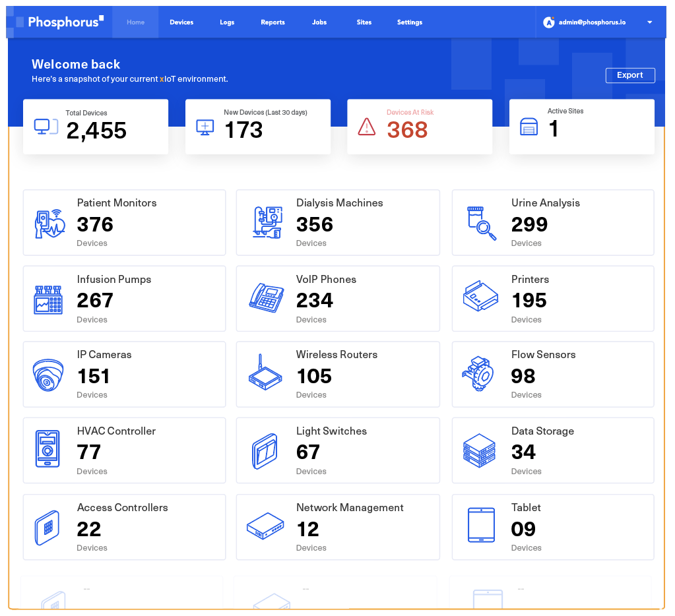Open the Light Switches device card
Image resolution: width=675 pixels, height=616 pixels.
click(x=337, y=451)
